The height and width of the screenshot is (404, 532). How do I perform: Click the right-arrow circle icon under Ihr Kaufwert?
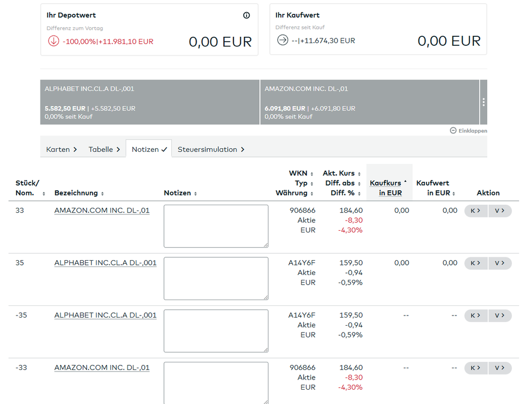point(282,41)
